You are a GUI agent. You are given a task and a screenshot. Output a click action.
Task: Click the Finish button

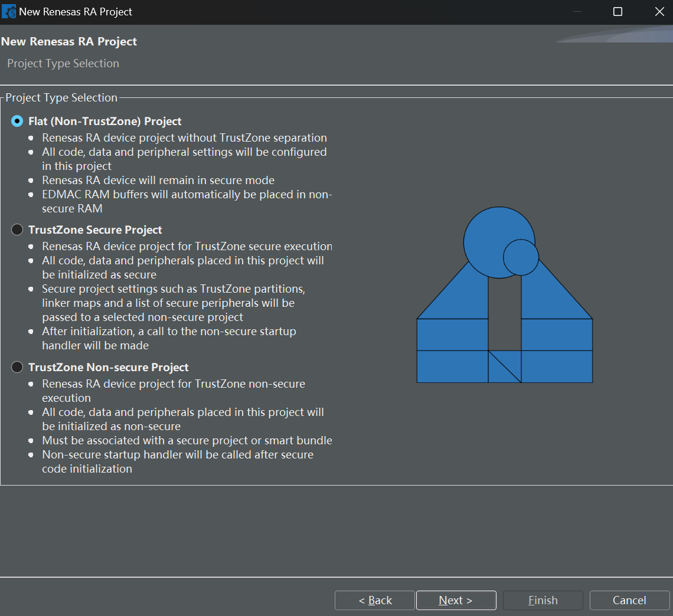pyautogui.click(x=543, y=600)
